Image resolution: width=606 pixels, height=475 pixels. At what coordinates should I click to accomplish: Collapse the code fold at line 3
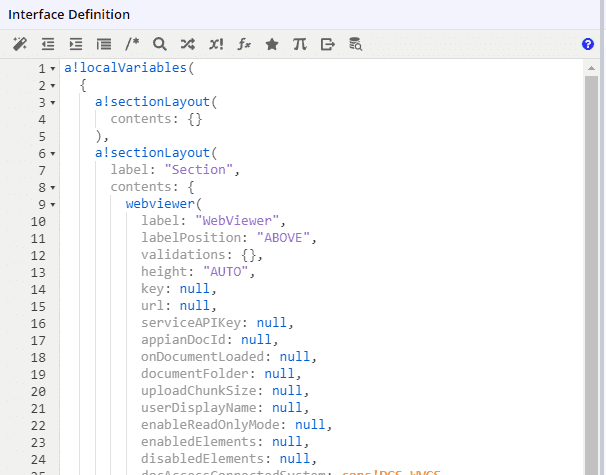tap(53, 103)
